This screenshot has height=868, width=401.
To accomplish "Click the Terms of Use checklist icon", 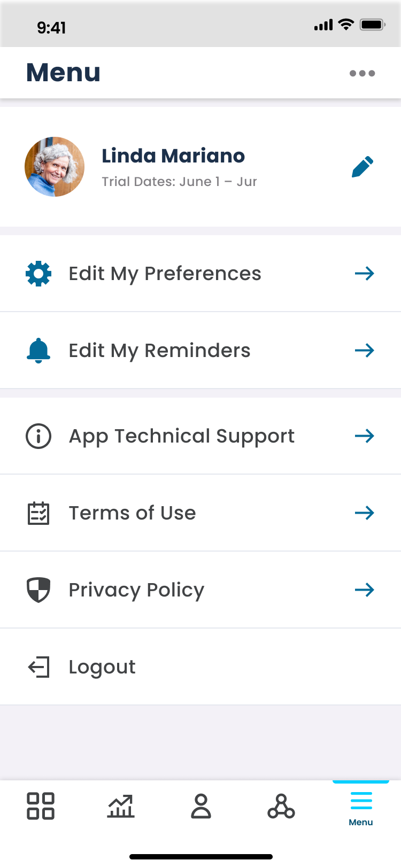I will pyautogui.click(x=38, y=513).
